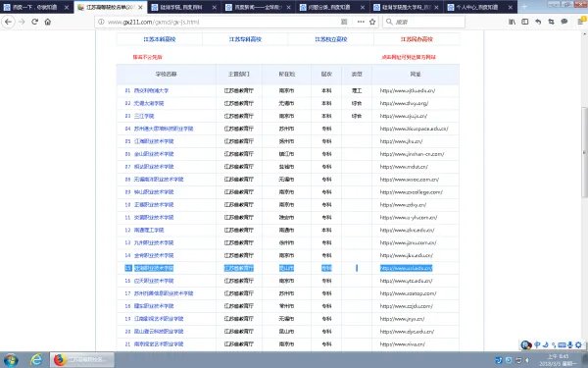Click the 学校名称 column header
Image resolution: width=588 pixels, height=368 pixels.
click(167, 75)
